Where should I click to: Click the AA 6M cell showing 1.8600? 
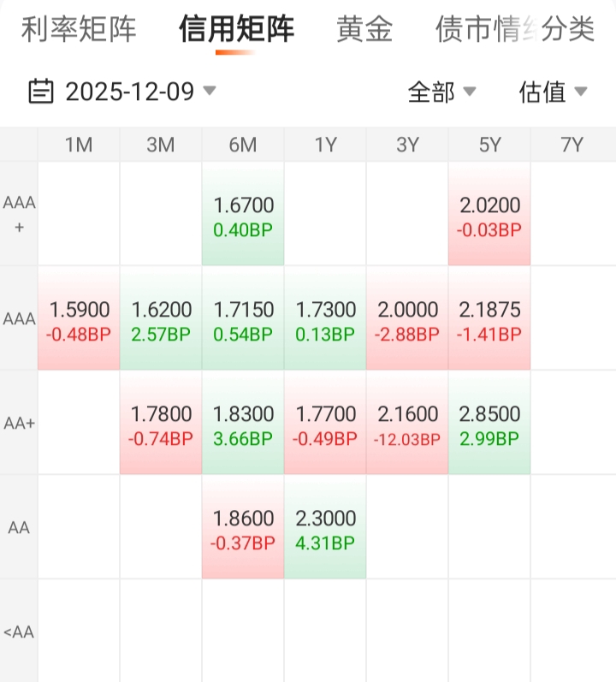pos(243,528)
